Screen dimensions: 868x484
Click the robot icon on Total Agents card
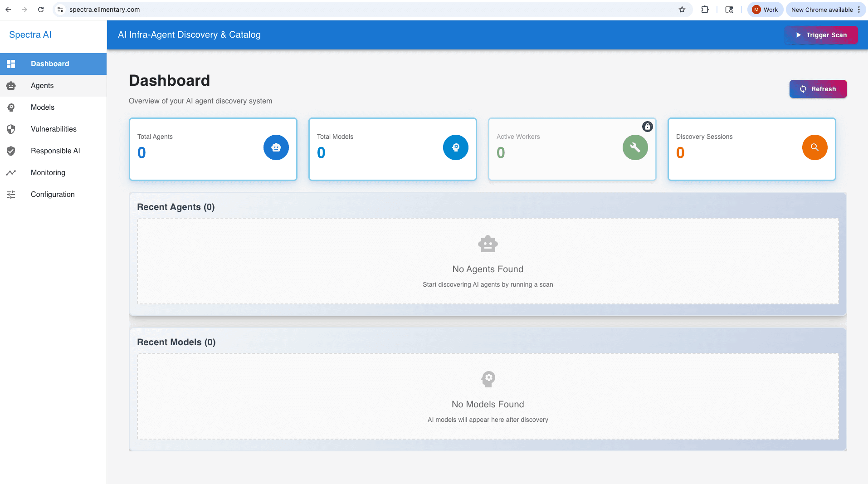click(x=276, y=147)
